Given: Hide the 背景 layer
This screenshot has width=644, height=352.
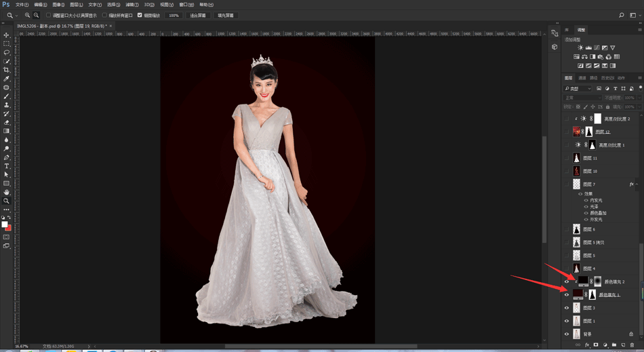Looking at the screenshot, I should tap(567, 334).
